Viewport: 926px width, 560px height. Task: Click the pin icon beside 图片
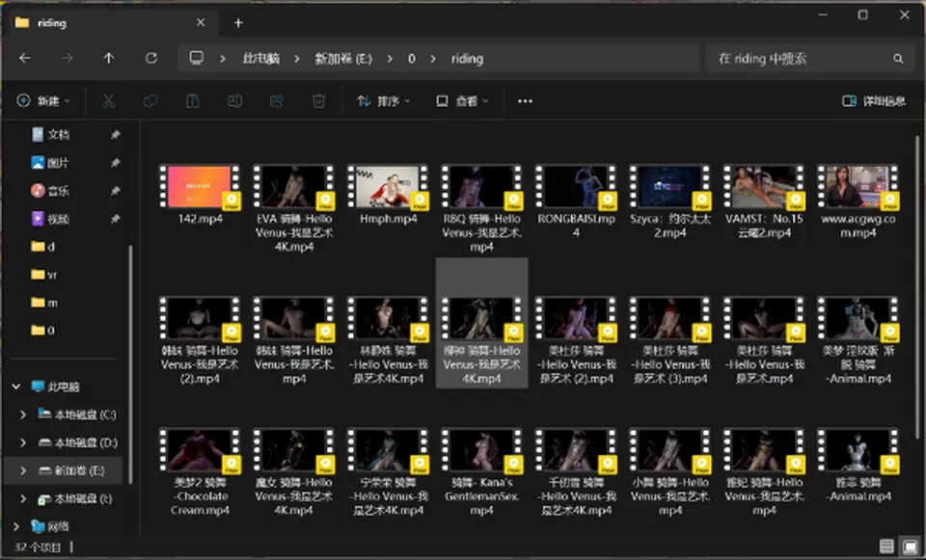point(115,162)
